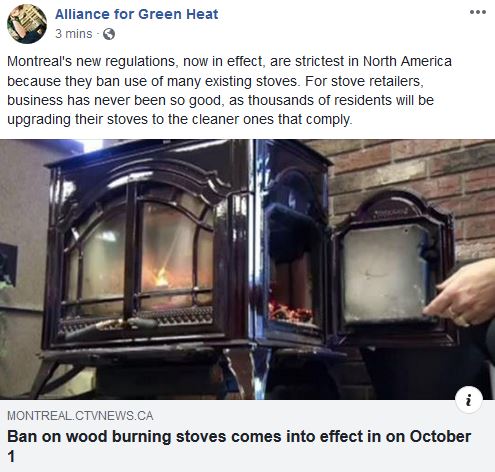The height and width of the screenshot is (472, 495).
Task: Click the post text starting 'Montreal's new regulations'
Action: (x=229, y=90)
